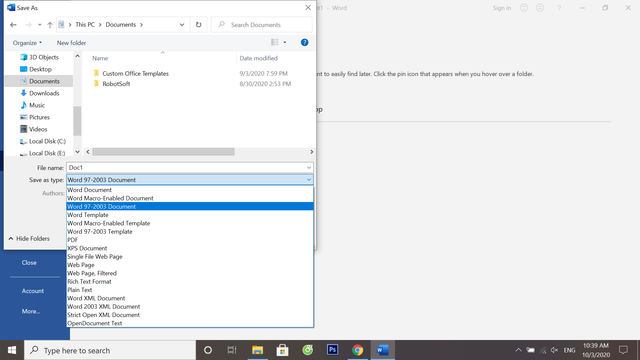Expand the address bar path dropdown
Image resolution: width=640 pixels, height=360 pixels.
pyautogui.click(x=182, y=24)
